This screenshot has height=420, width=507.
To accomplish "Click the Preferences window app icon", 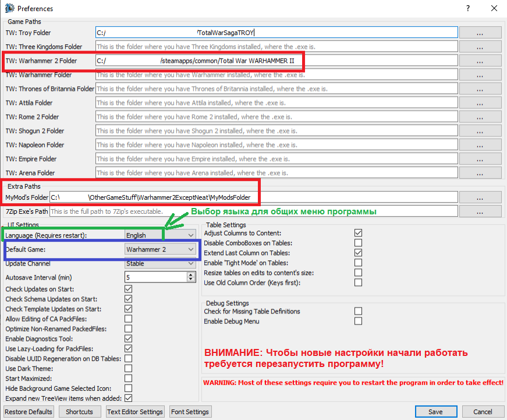I will [10, 8].
